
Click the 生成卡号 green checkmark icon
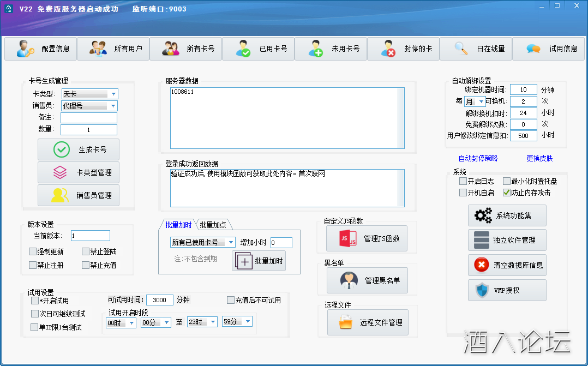(x=62, y=149)
